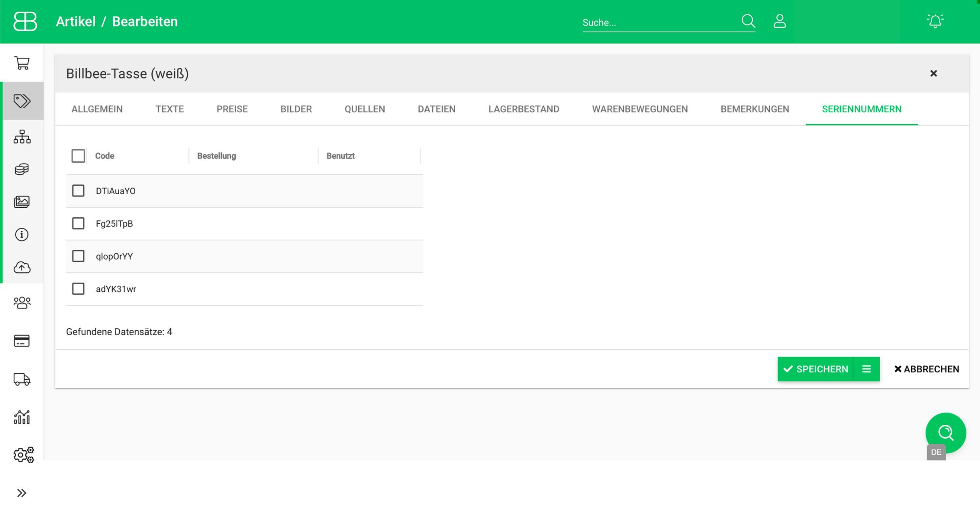The height and width of the screenshot is (512, 980).
Task: Open the category hierarchy icon in sidebar
Action: pyautogui.click(x=22, y=137)
